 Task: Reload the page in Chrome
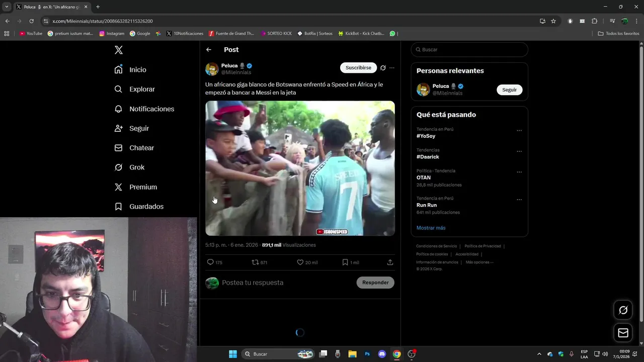pos(31,21)
